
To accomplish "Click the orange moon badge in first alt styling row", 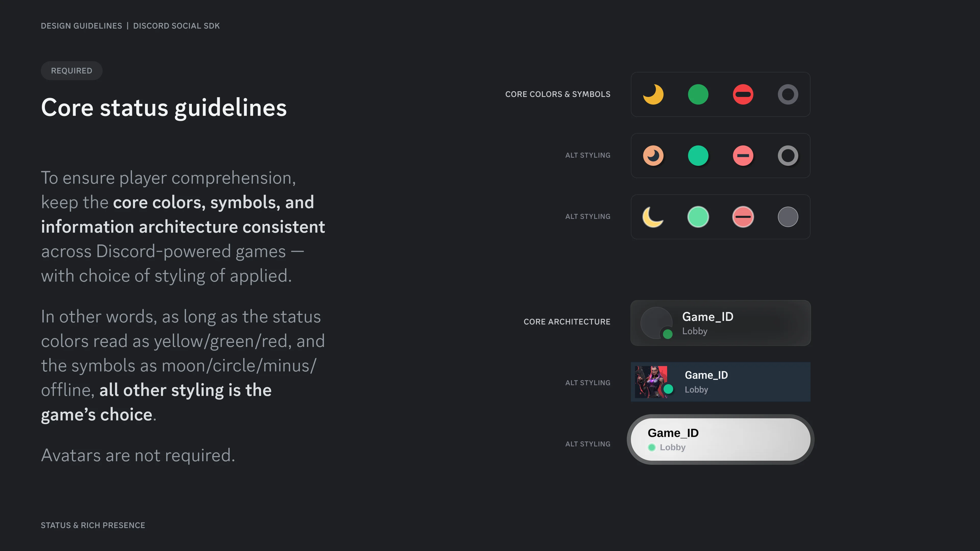I will pyautogui.click(x=653, y=156).
